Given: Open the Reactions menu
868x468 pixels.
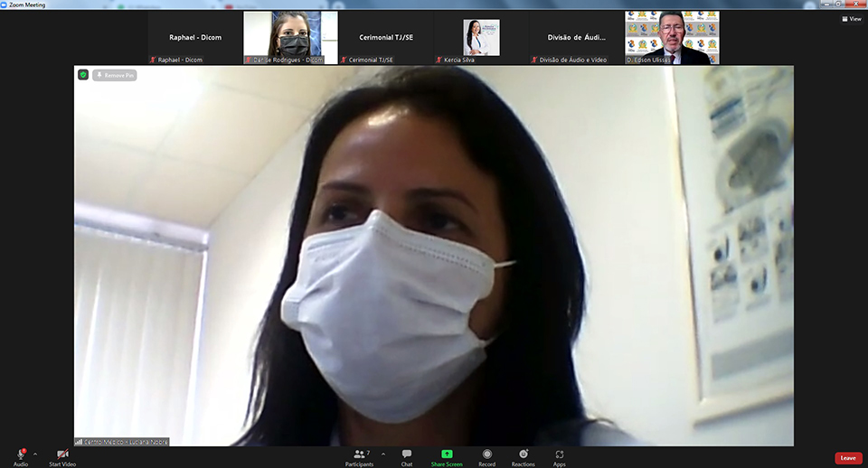Looking at the screenshot, I should pos(524,454).
